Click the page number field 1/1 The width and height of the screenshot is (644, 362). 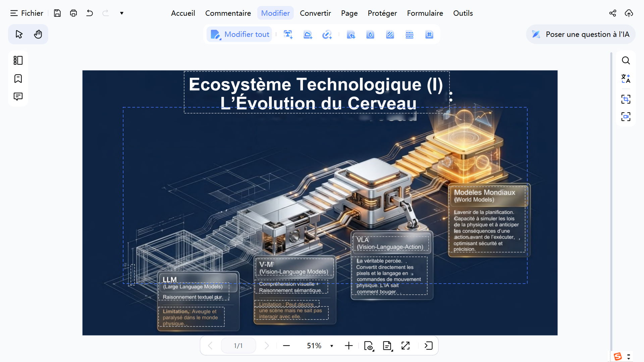click(238, 346)
